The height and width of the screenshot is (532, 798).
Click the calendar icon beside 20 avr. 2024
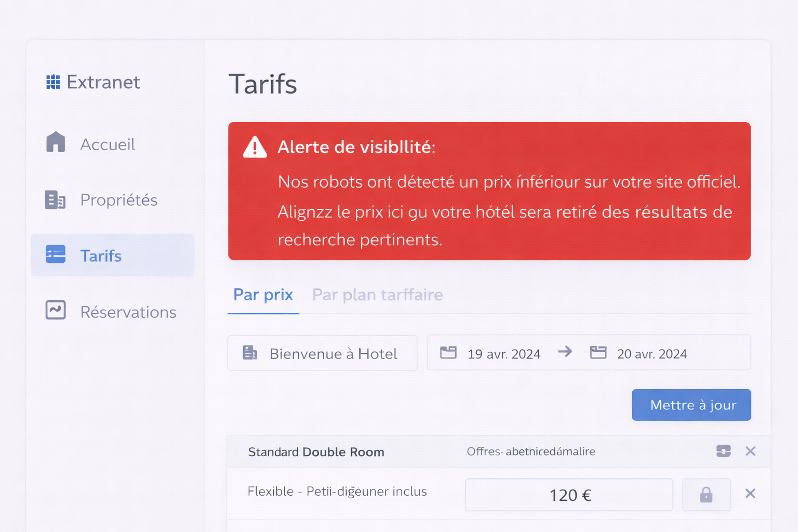tap(598, 353)
